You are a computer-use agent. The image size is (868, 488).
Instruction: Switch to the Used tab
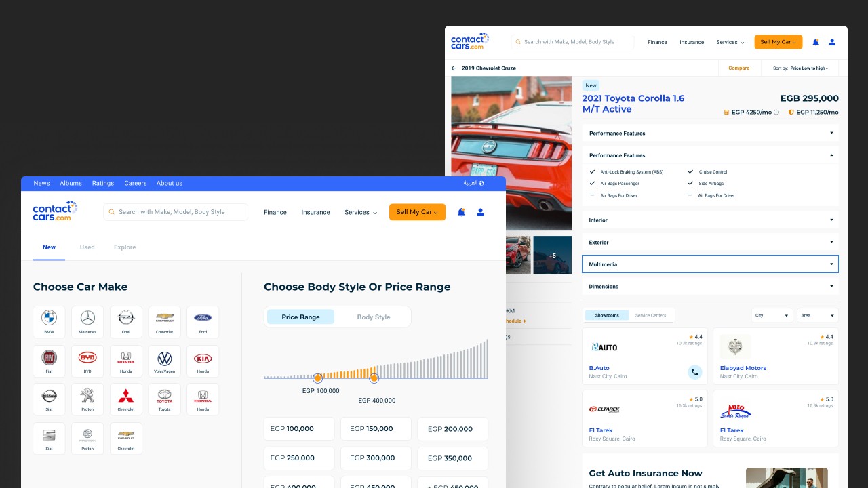coord(87,247)
